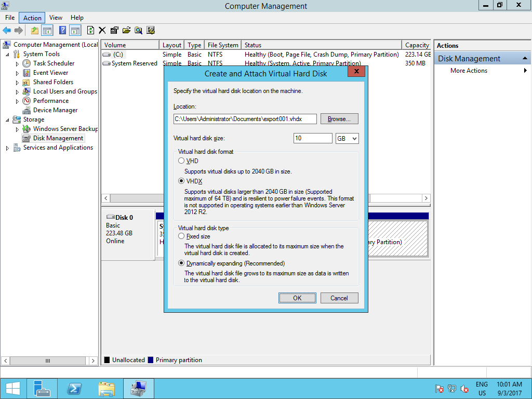Open Windows PowerShell from the taskbar
Image resolution: width=532 pixels, height=399 pixels.
click(x=74, y=388)
